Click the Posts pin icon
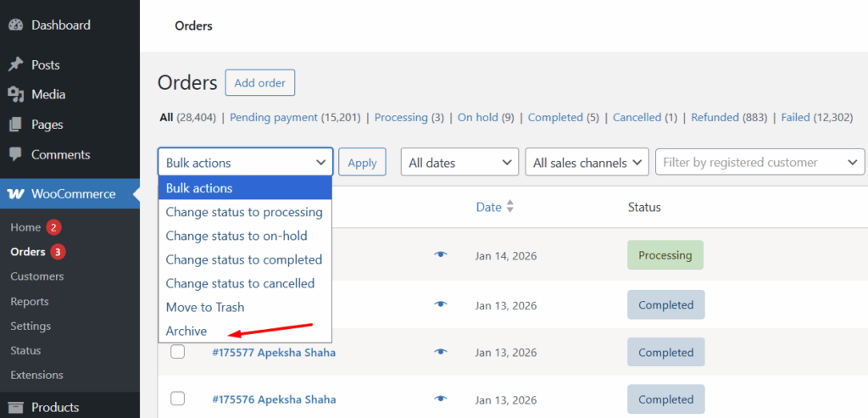Image resolution: width=868 pixels, height=418 pixels. tap(15, 65)
